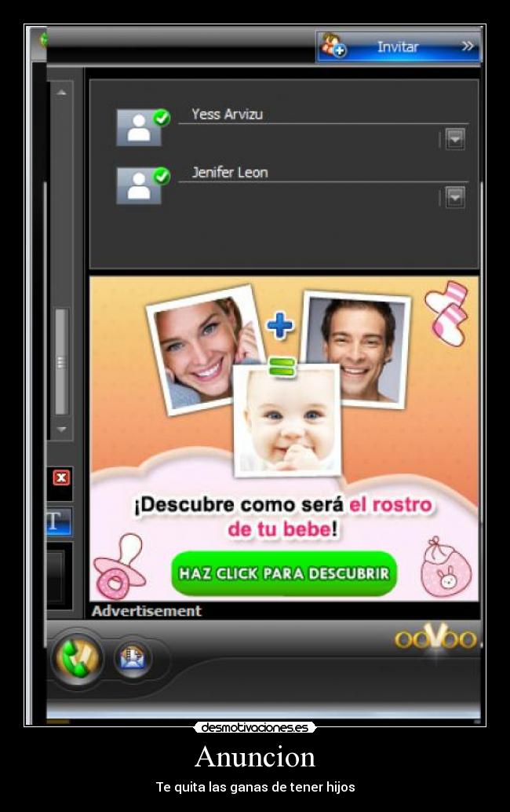Image resolution: width=510 pixels, height=812 pixels.
Task: Select contact Jenifer Leon
Action: (x=230, y=172)
